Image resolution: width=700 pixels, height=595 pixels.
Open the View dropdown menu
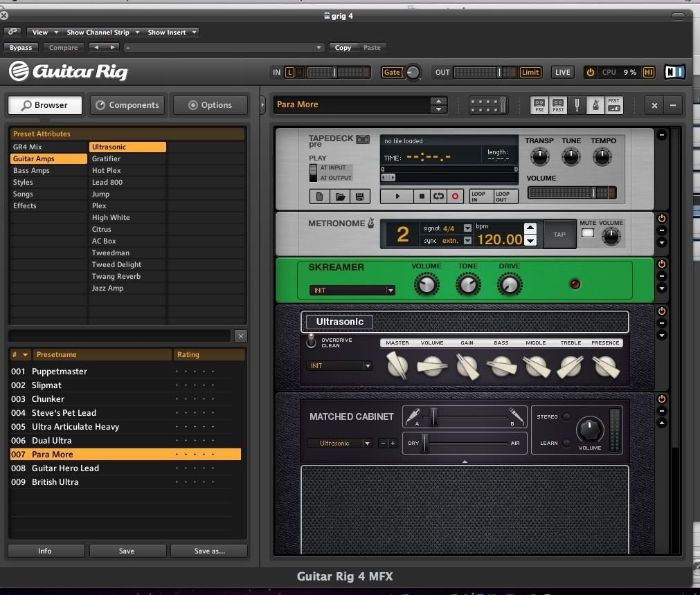tap(44, 32)
